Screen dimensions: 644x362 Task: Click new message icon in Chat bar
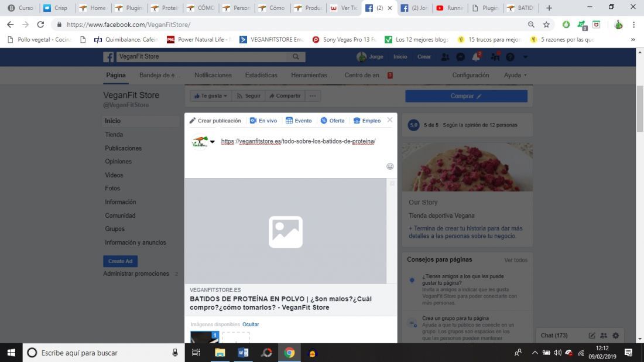[592, 335]
